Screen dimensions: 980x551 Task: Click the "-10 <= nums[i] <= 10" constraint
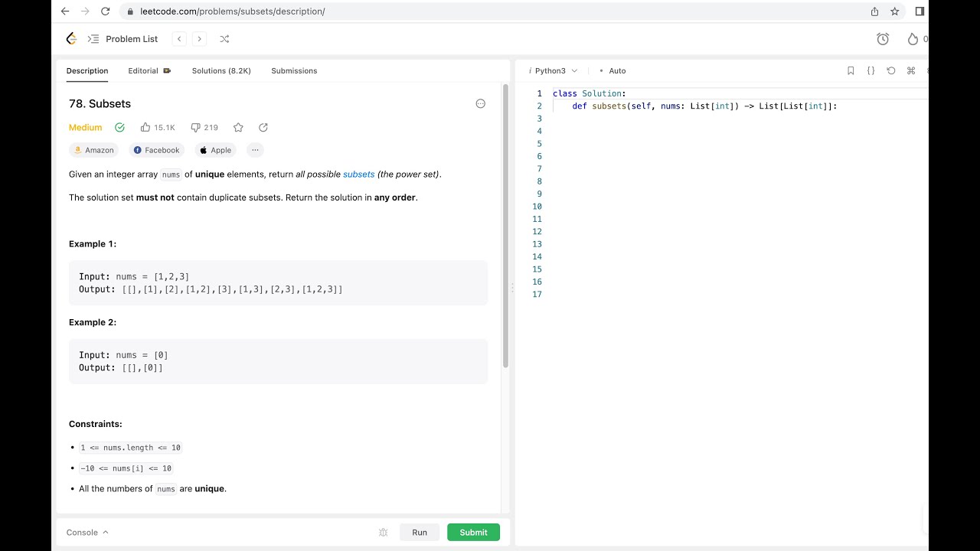click(x=126, y=468)
